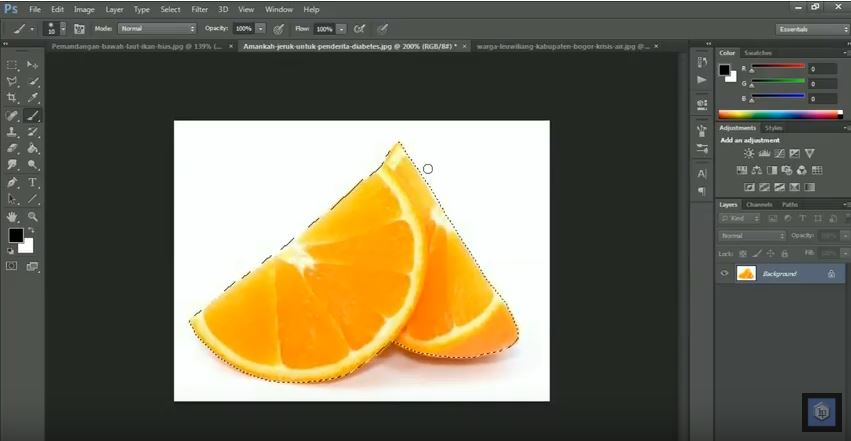Click the Background layer thumbnail

(x=746, y=273)
